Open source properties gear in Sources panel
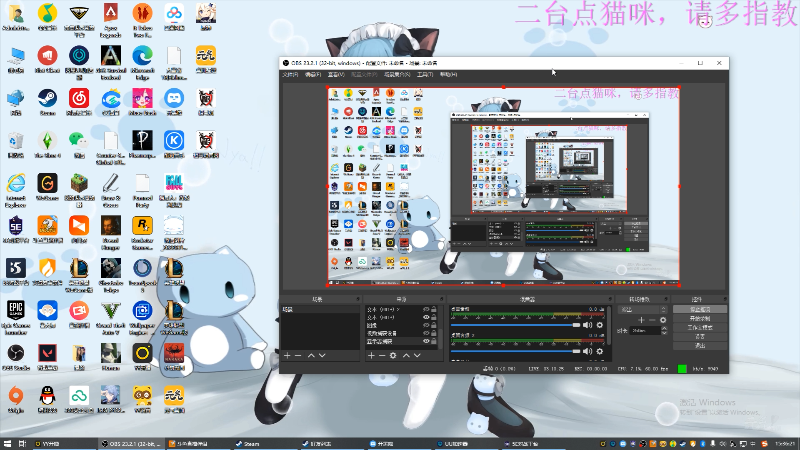 click(x=393, y=356)
